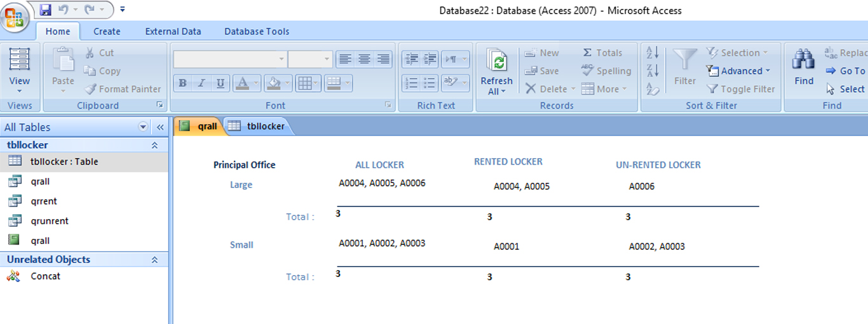Undo last action in Quick Access toolbar

click(63, 10)
